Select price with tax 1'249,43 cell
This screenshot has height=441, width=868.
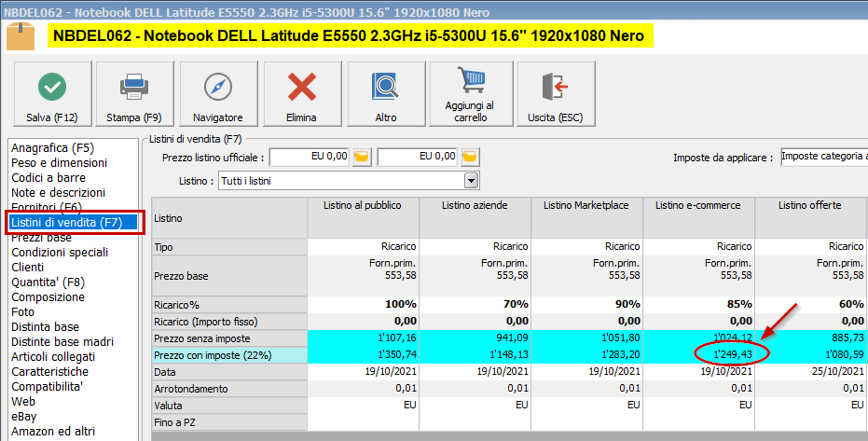pyautogui.click(x=698, y=355)
